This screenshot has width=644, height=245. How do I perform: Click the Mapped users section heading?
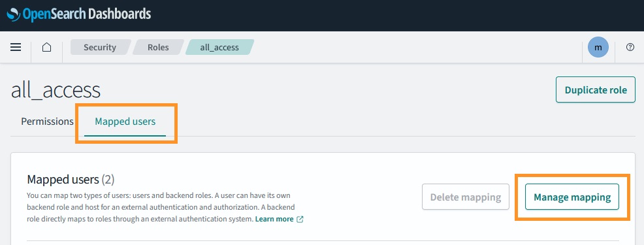63,180
